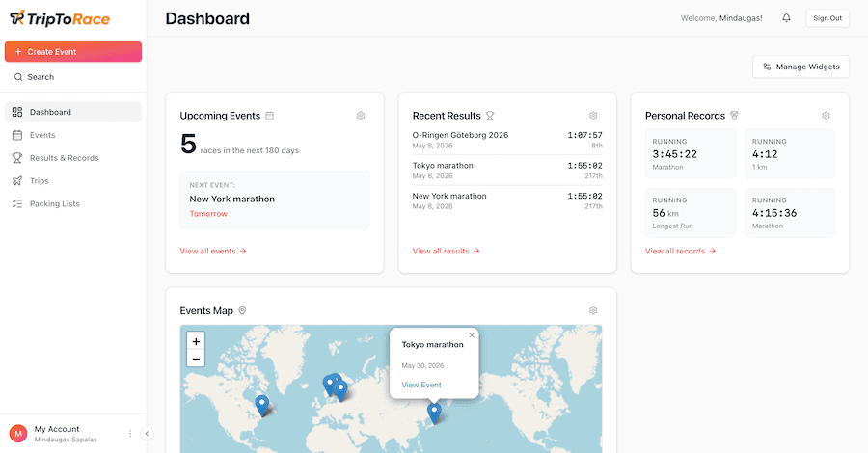Click the trophy icon beside Results & Records
The width and height of the screenshot is (868, 453).
pyautogui.click(x=17, y=158)
